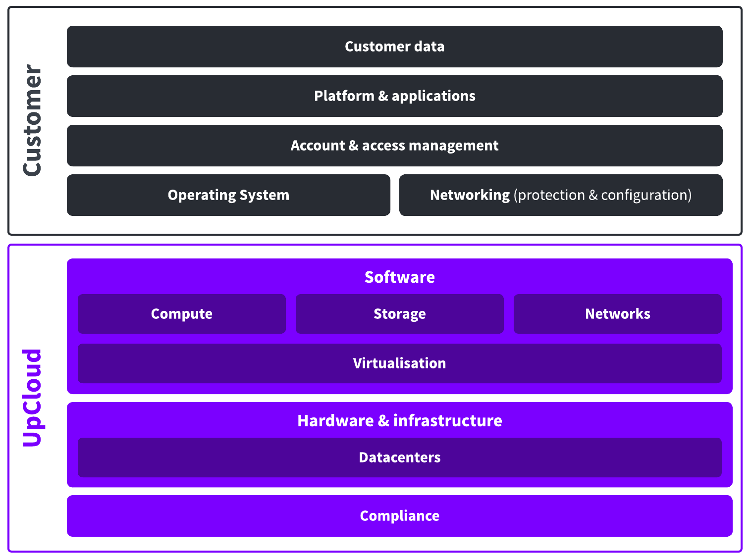This screenshot has height=560, width=750.
Task: Select the Operating System block
Action: pyautogui.click(x=228, y=195)
